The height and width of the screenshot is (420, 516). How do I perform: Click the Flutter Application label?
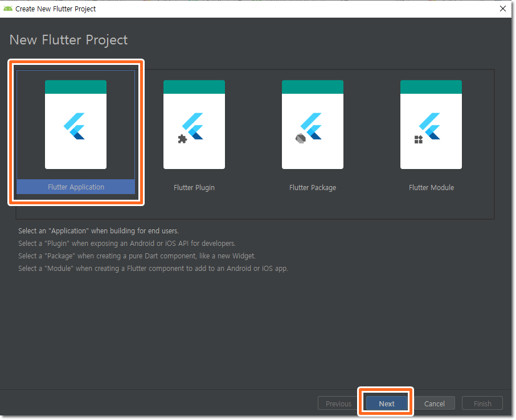point(76,187)
